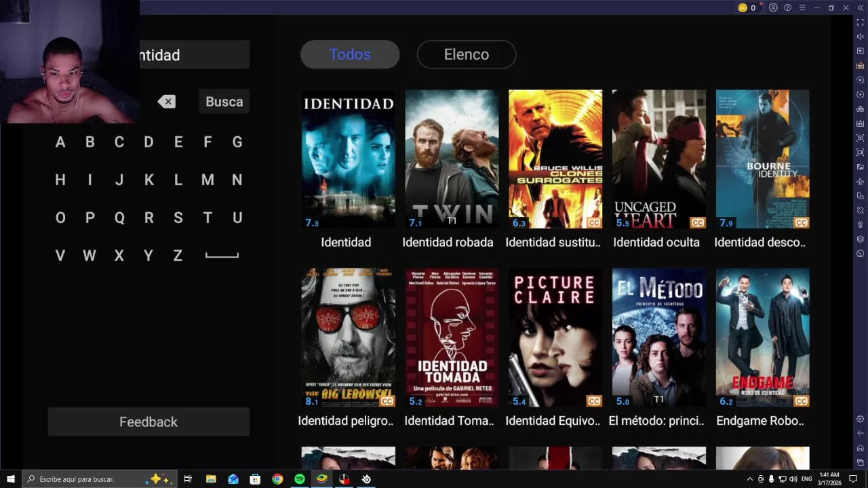Screen dimensions: 868x488
Task: Toggle BlueStacks fullscreen mode icon
Action: 860,22
